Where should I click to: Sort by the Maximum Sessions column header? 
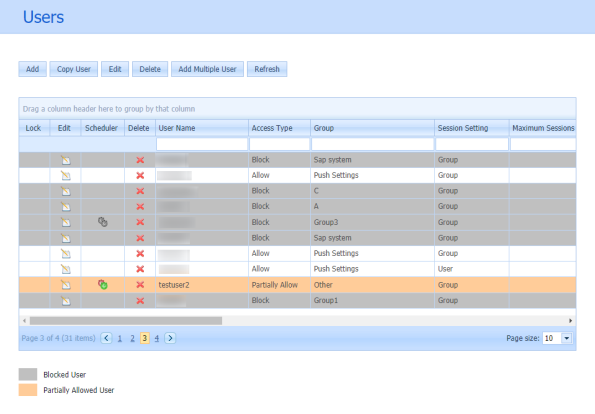click(543, 128)
